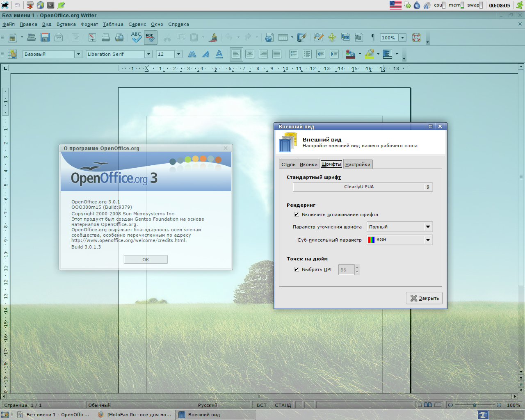Open the Сервис menu

pyautogui.click(x=137, y=24)
